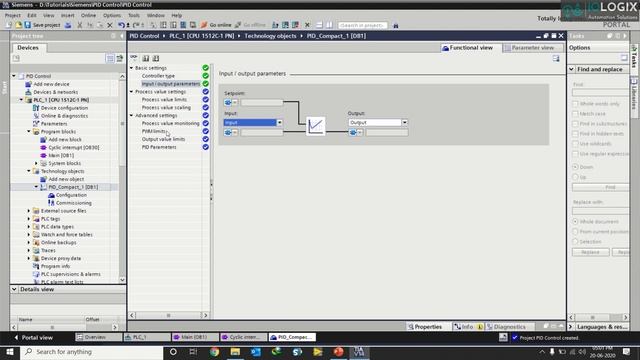
Task: Enable the Find in substructures checkbox
Action: (x=575, y=124)
